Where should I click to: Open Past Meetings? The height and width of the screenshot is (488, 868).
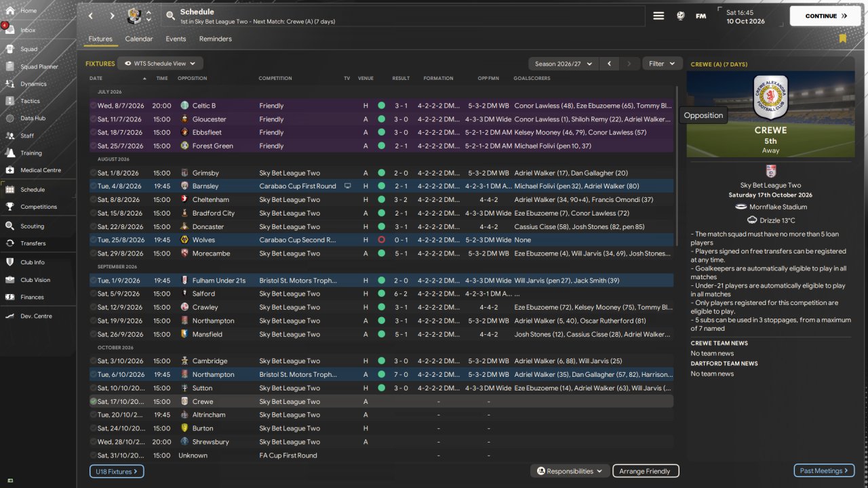824,471
